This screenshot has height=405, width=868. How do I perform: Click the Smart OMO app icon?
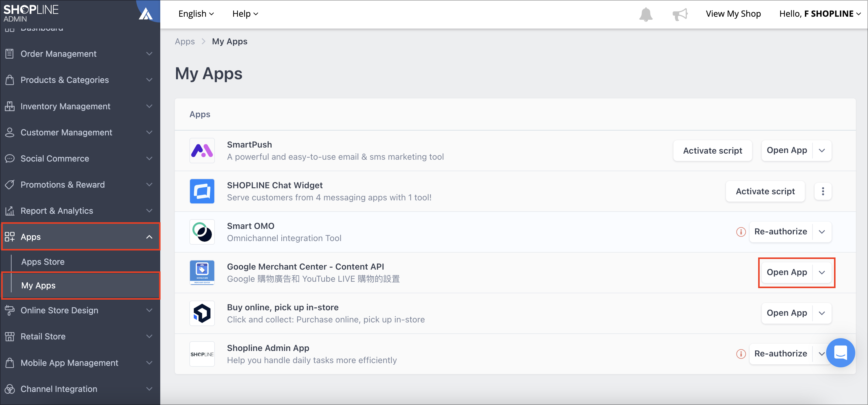tap(202, 232)
